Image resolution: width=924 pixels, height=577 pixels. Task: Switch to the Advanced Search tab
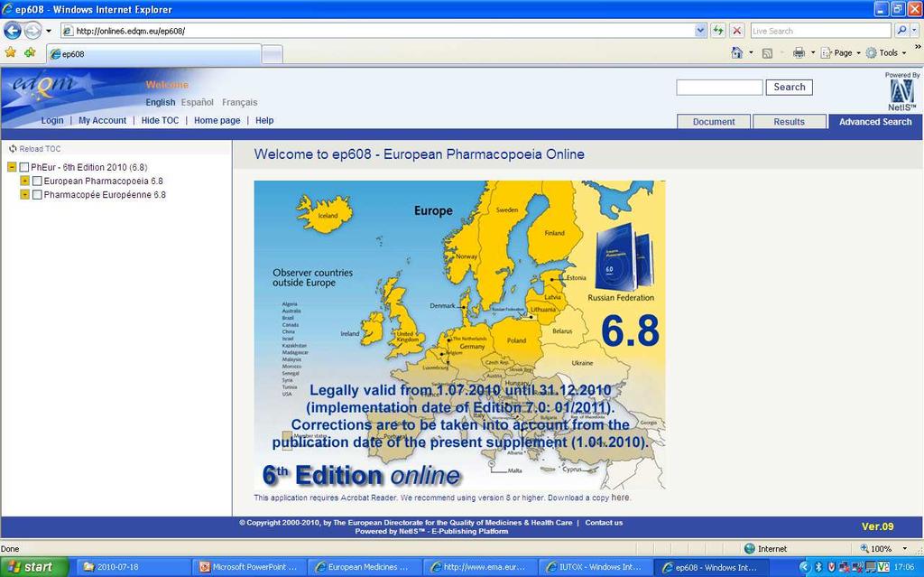tap(875, 122)
